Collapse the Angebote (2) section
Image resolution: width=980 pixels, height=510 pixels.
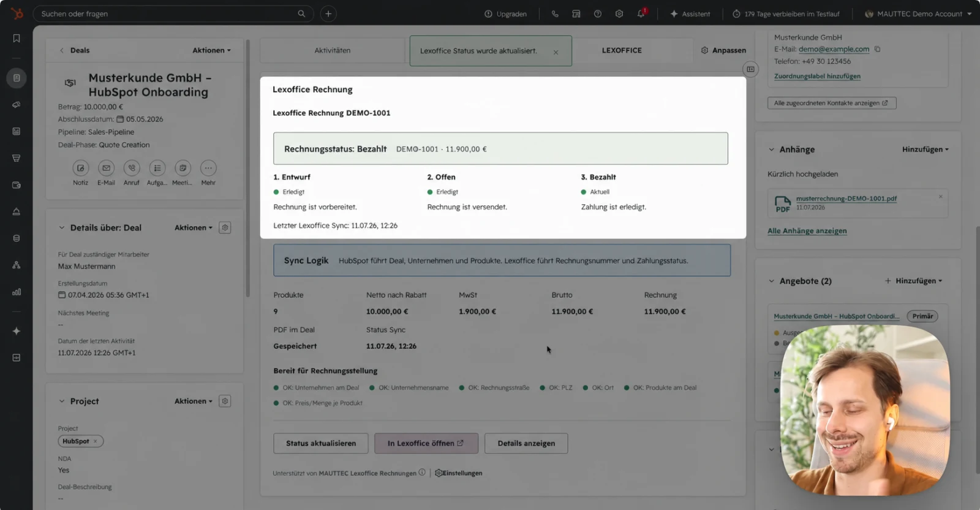pos(771,281)
